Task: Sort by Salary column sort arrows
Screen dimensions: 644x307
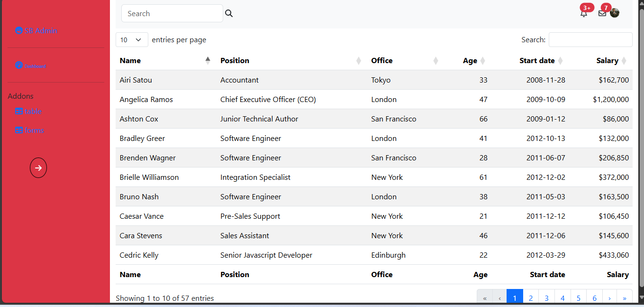Action: click(624, 61)
